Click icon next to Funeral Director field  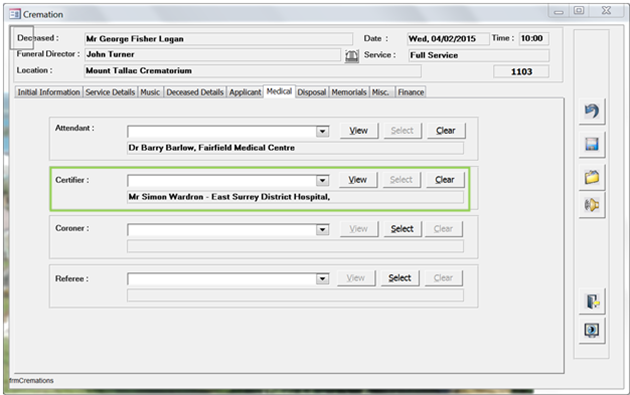point(352,55)
